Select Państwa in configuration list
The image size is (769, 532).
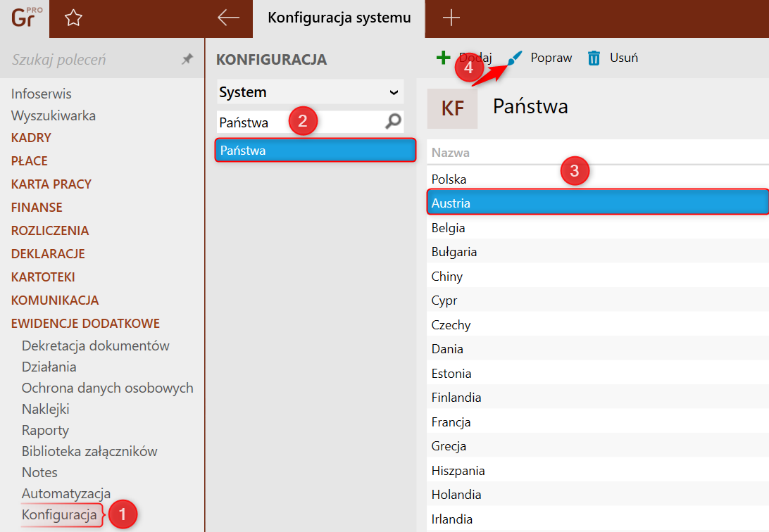(x=315, y=151)
